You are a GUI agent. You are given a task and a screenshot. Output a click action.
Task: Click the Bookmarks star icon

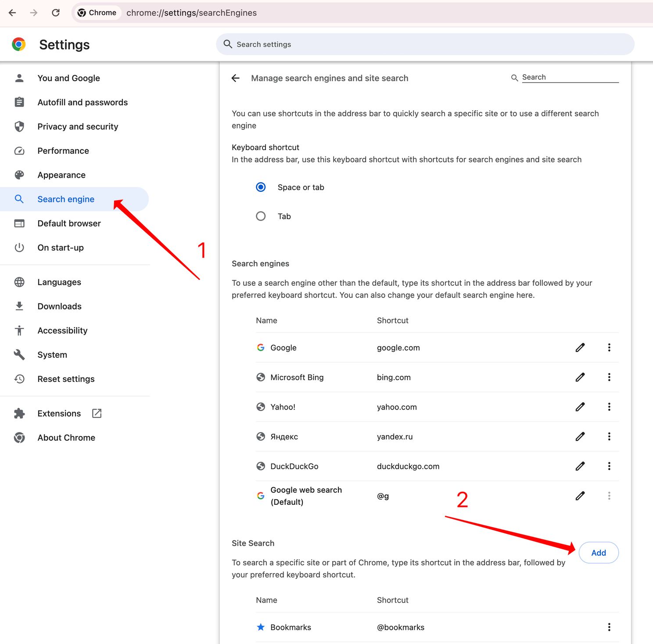coord(261,627)
